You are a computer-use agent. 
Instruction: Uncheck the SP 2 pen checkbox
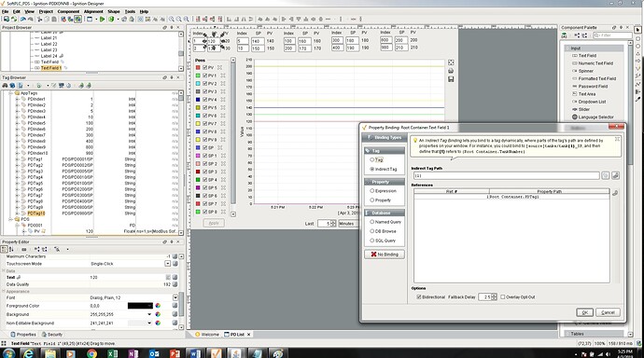pos(205,164)
